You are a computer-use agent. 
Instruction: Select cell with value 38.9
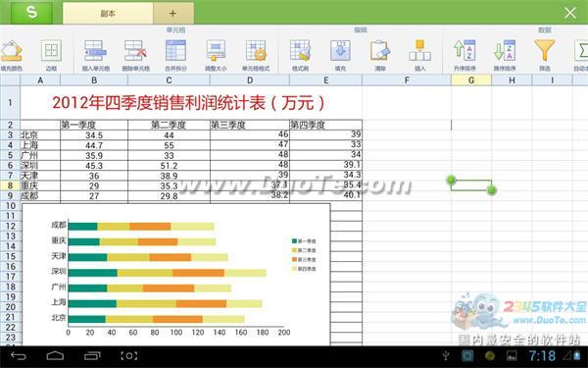pos(169,176)
